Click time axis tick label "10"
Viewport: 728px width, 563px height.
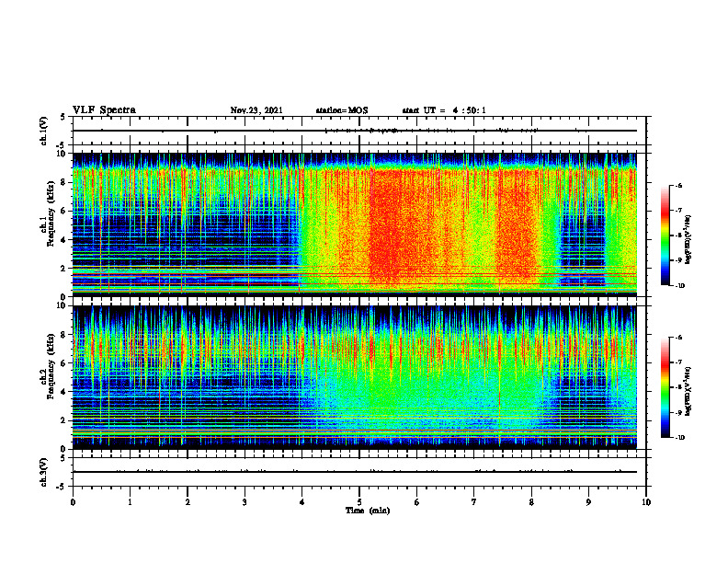[x=646, y=502]
